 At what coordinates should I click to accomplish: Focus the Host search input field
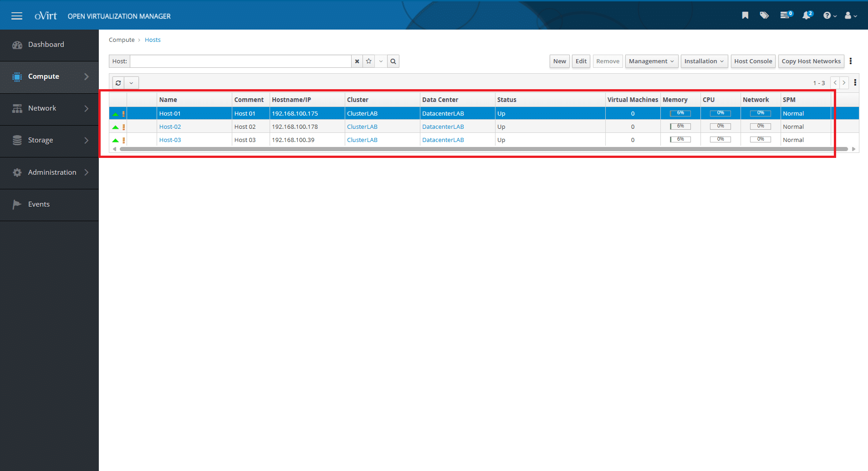(240, 61)
